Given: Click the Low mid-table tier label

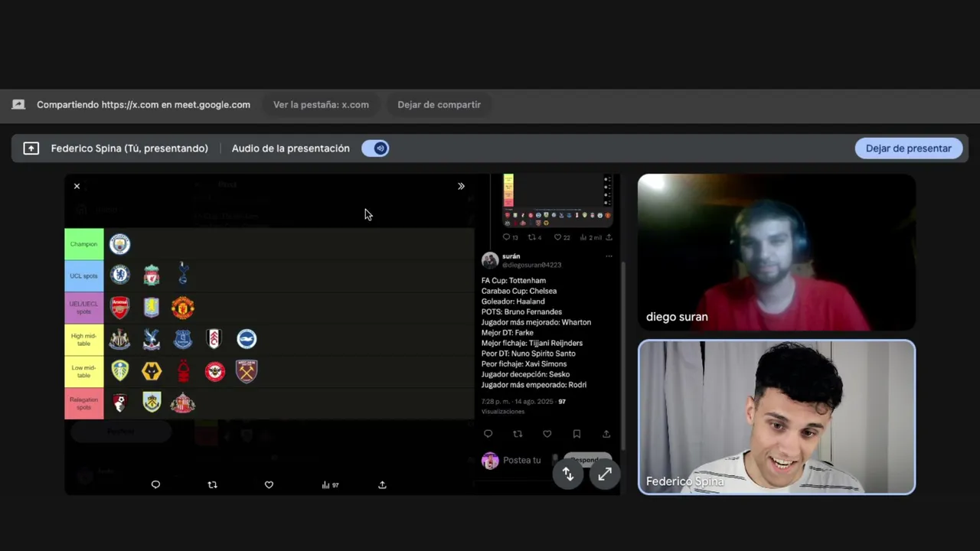Looking at the screenshot, I should pyautogui.click(x=84, y=371).
